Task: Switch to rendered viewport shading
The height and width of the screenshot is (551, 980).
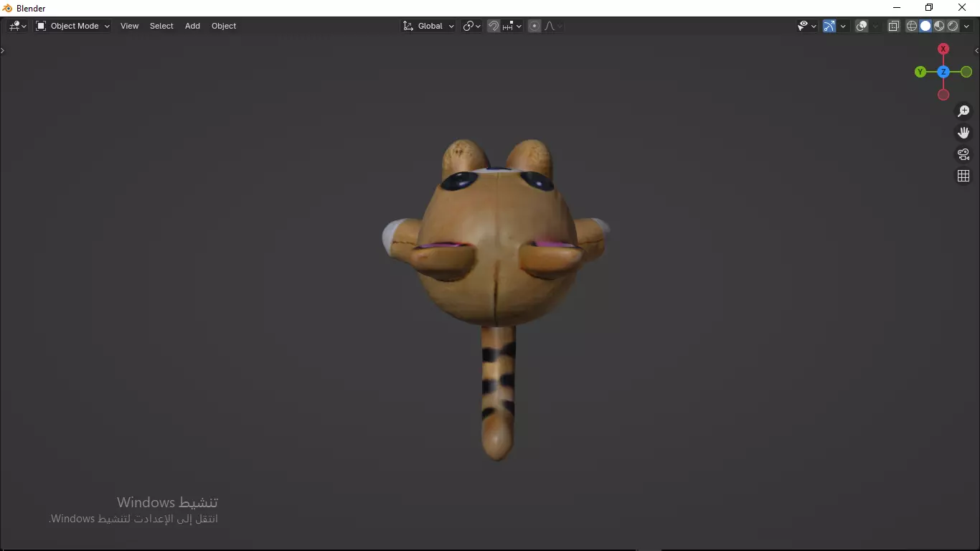Action: (x=953, y=26)
